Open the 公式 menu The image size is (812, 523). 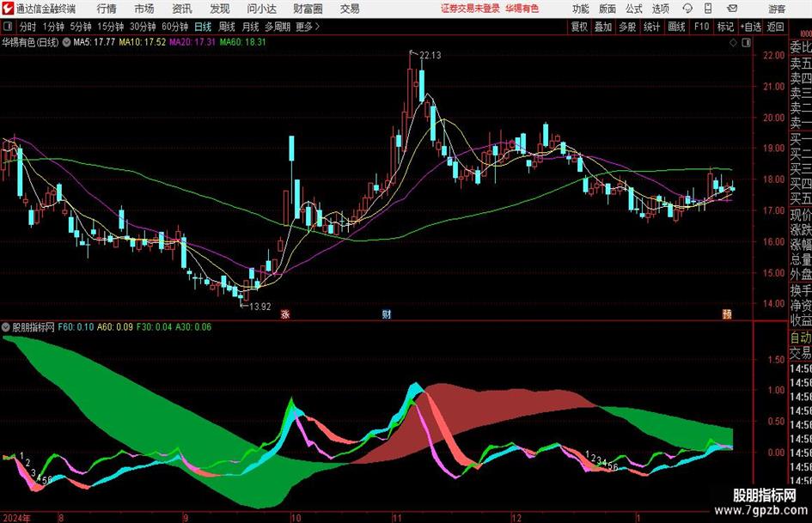point(634,9)
